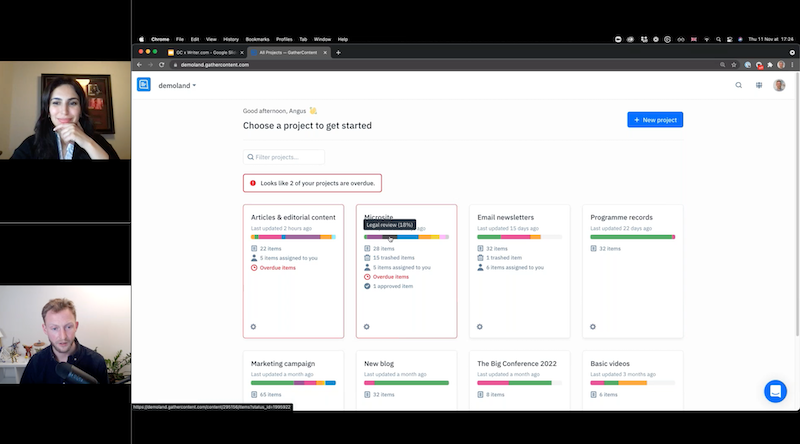Image resolution: width=800 pixels, height=444 pixels.
Task: Select the All Projects GatherContent tab
Action: tap(288, 53)
